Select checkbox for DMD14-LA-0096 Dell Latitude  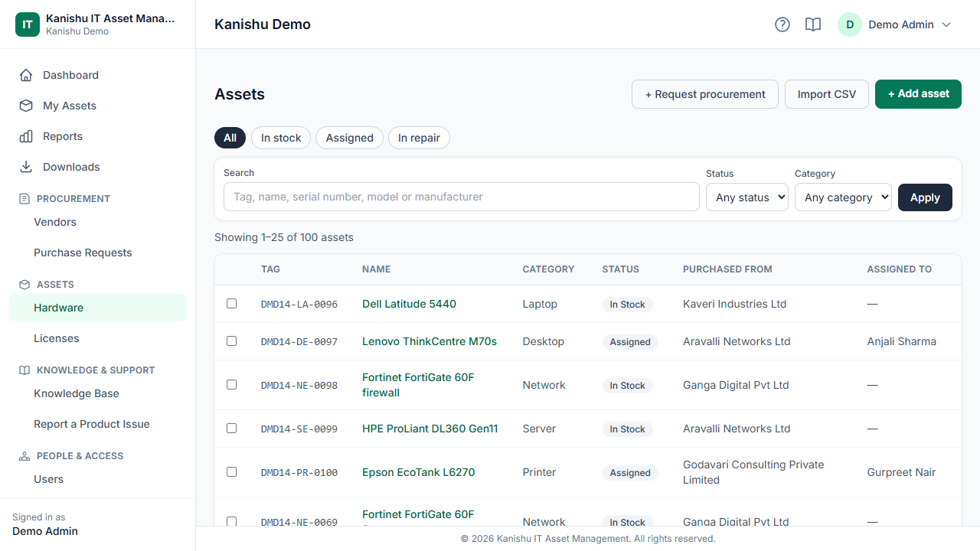point(231,304)
